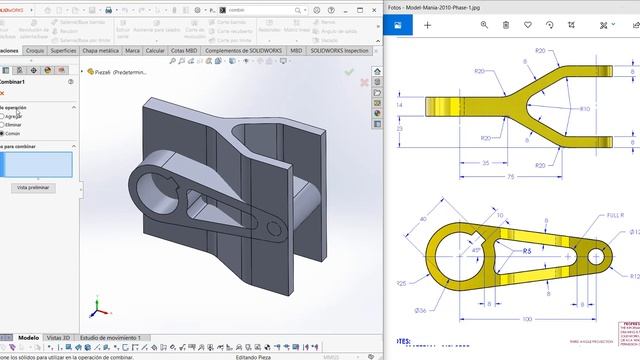Viewport: 640px width, 360px height.
Task: Click Zoom to Area in view toolbar
Action: click(x=182, y=61)
